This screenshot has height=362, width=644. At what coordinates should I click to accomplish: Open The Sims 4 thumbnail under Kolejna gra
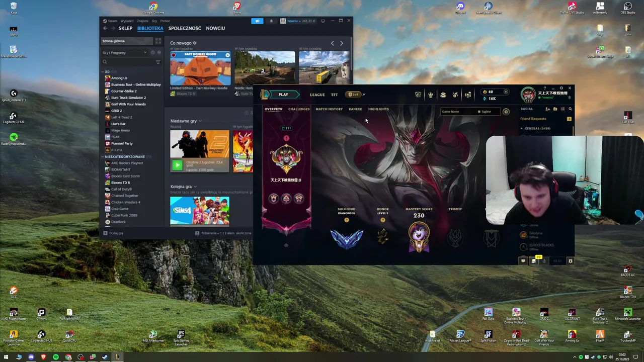click(x=200, y=211)
